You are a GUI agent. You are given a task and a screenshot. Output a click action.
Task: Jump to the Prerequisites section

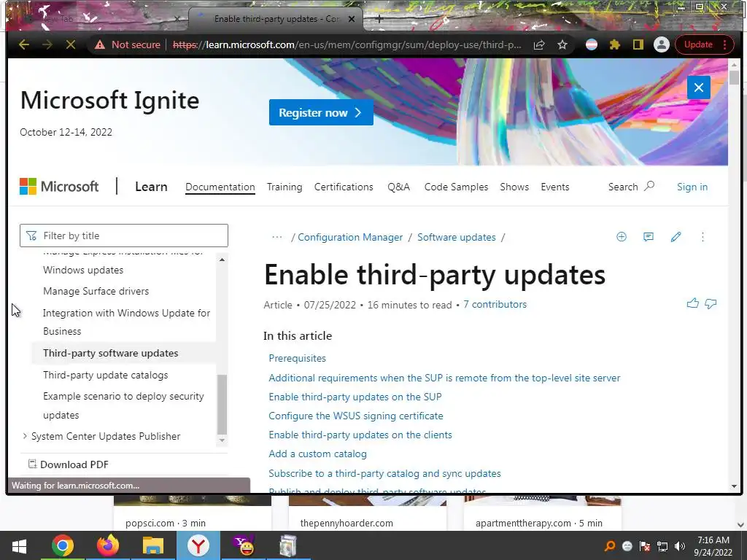(x=298, y=358)
